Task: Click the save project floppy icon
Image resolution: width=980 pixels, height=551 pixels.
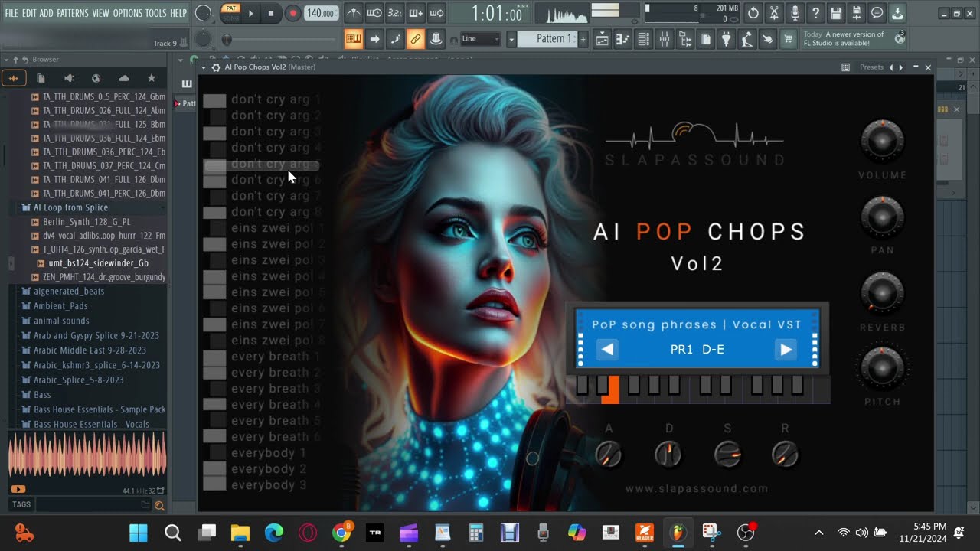Action: (836, 13)
